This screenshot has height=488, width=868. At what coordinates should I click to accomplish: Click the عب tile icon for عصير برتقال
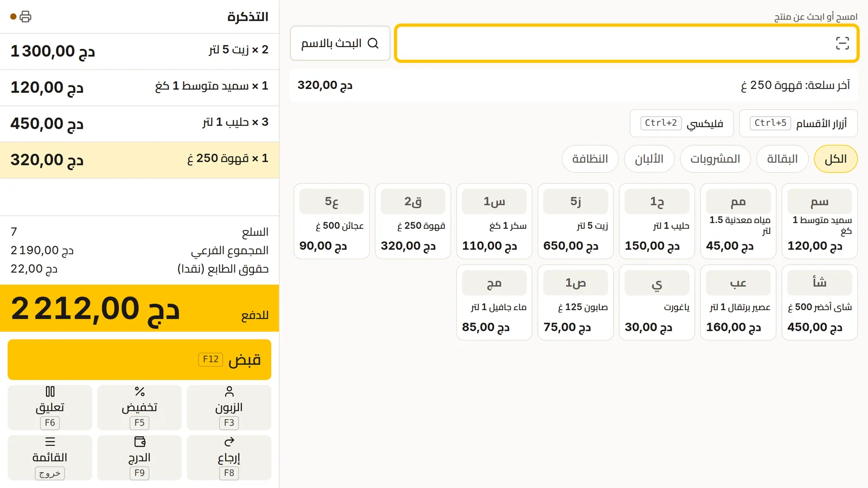tap(738, 283)
